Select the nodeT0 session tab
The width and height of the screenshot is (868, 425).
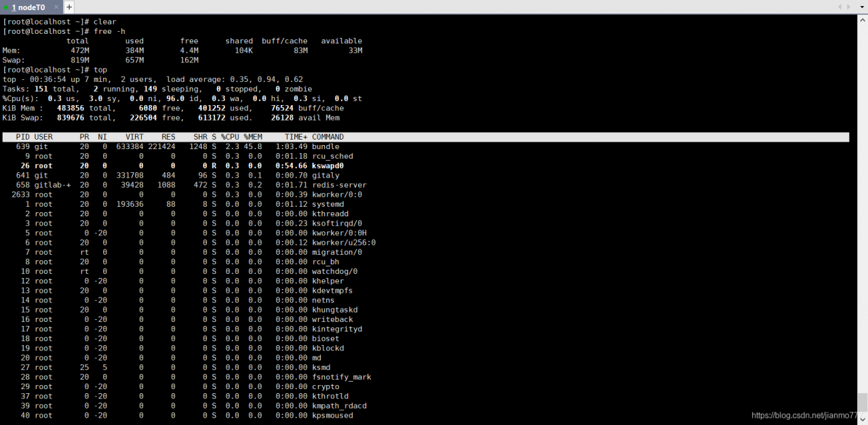click(32, 7)
